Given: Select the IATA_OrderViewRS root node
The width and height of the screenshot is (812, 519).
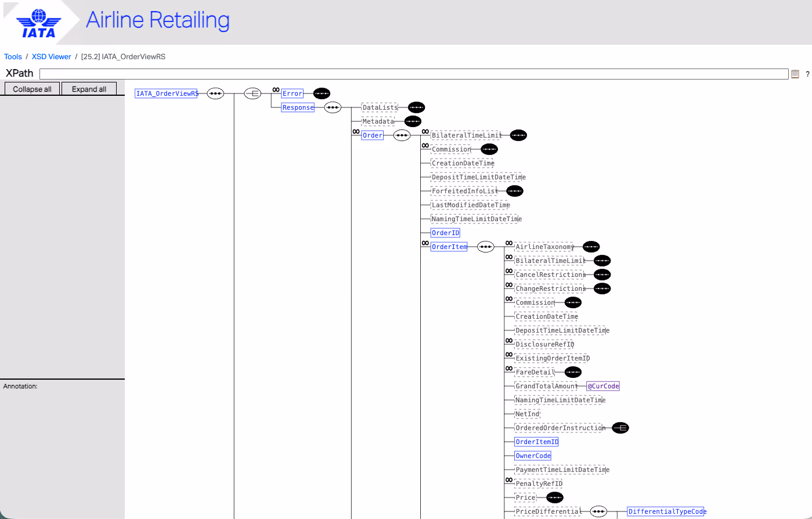Looking at the screenshot, I should (x=166, y=93).
